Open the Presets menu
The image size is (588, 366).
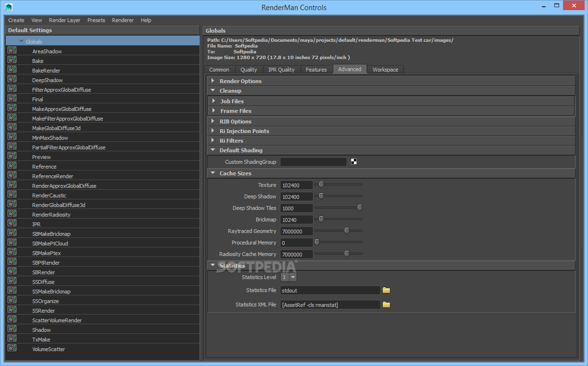(96, 20)
